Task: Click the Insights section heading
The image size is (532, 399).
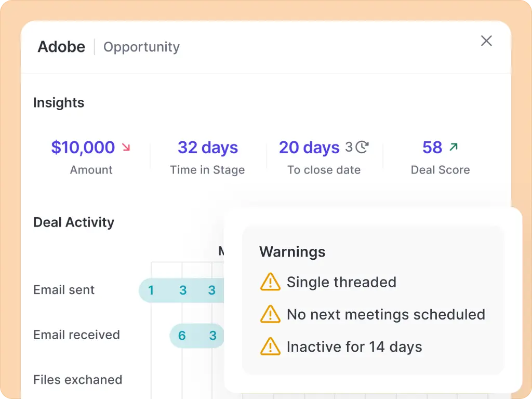Action: [x=59, y=103]
